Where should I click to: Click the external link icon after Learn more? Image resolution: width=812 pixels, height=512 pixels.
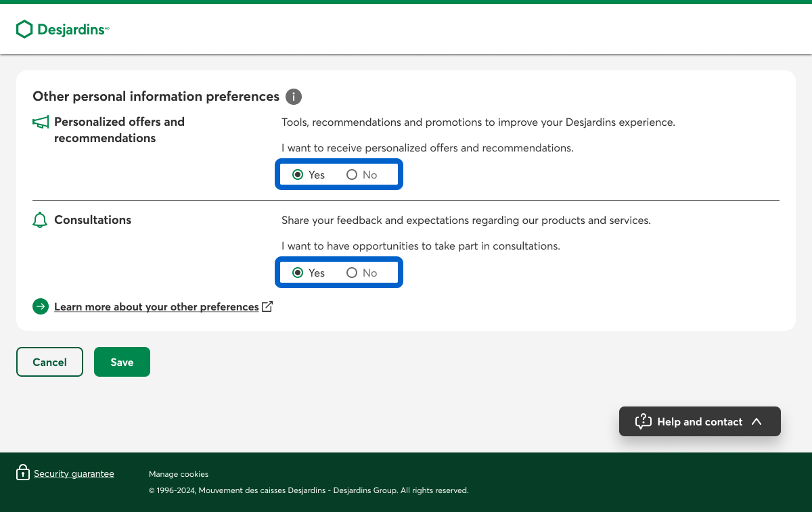click(x=267, y=306)
